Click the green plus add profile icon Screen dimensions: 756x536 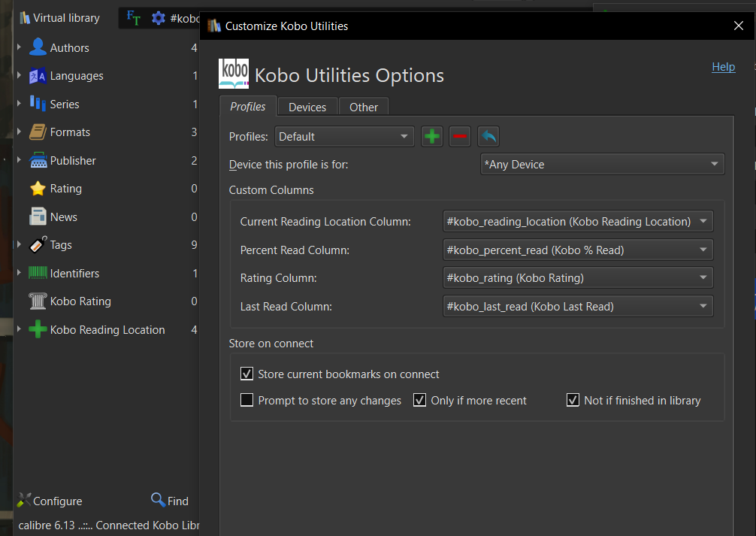[x=432, y=137]
